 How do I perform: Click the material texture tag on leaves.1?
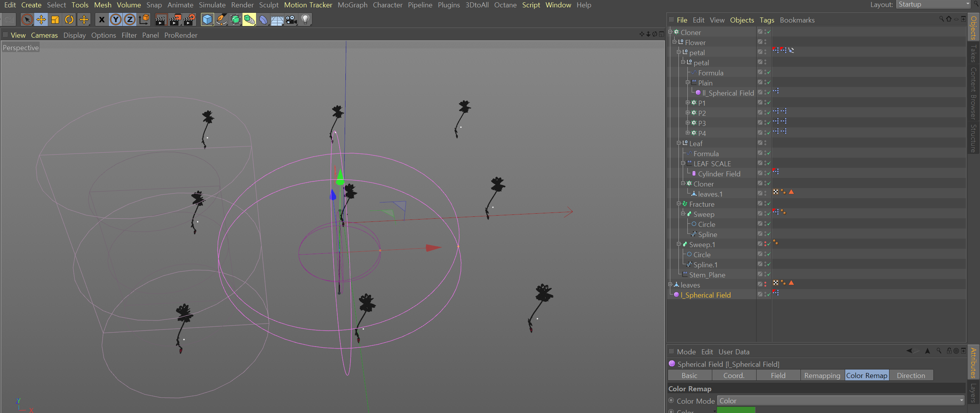(x=776, y=192)
